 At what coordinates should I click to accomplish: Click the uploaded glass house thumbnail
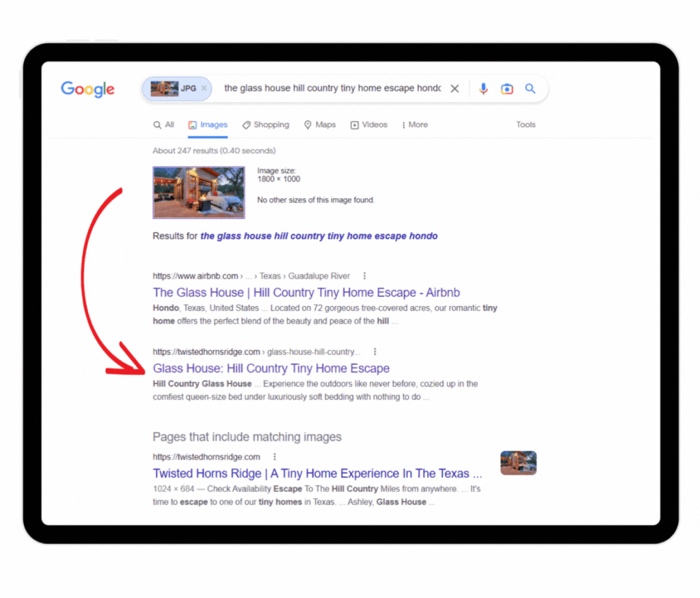199,192
